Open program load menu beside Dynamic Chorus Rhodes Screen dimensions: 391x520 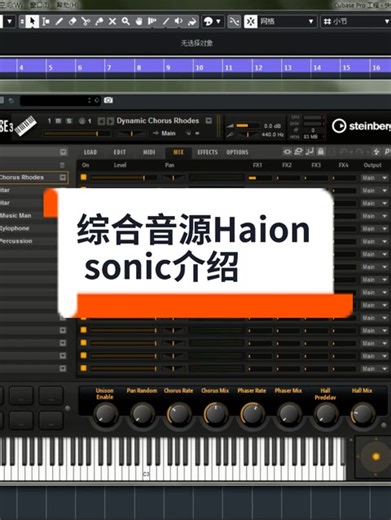pos(208,121)
